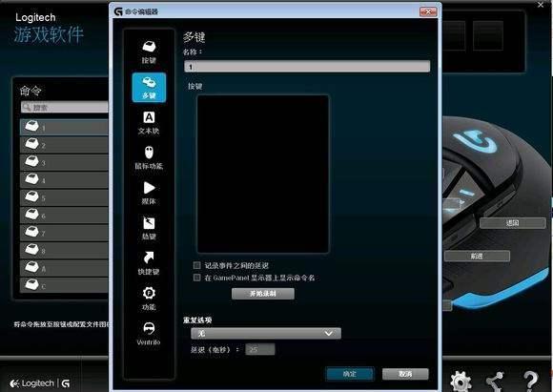Screen dimensions: 553x392
Task: Open the settings gear icon in bottom bar
Action: click(461, 382)
